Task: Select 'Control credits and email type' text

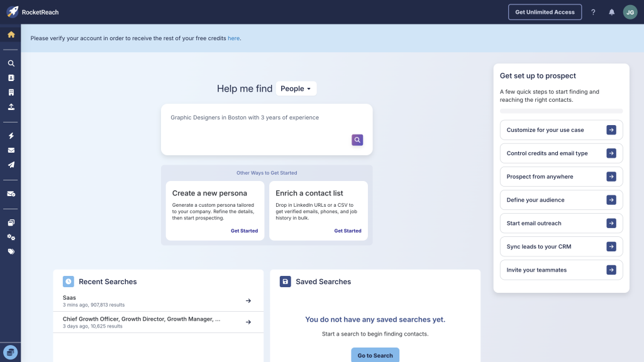Action: [547, 153]
